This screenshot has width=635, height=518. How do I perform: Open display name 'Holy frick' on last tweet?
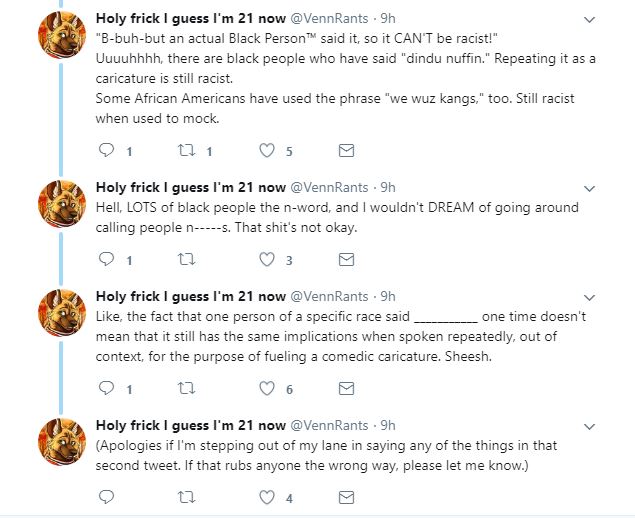191,425
